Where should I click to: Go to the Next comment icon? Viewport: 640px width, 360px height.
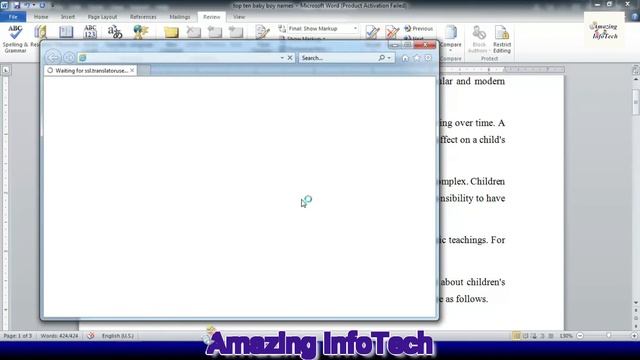(x=236, y=32)
